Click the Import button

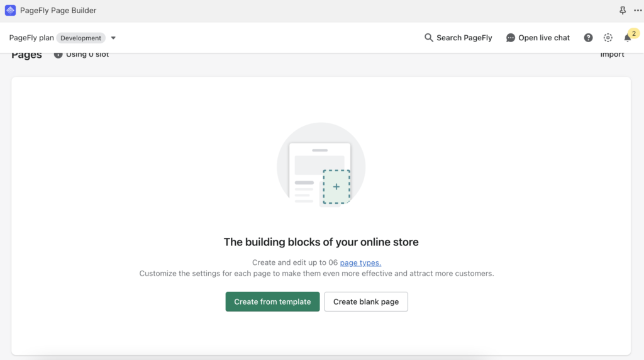pos(612,55)
